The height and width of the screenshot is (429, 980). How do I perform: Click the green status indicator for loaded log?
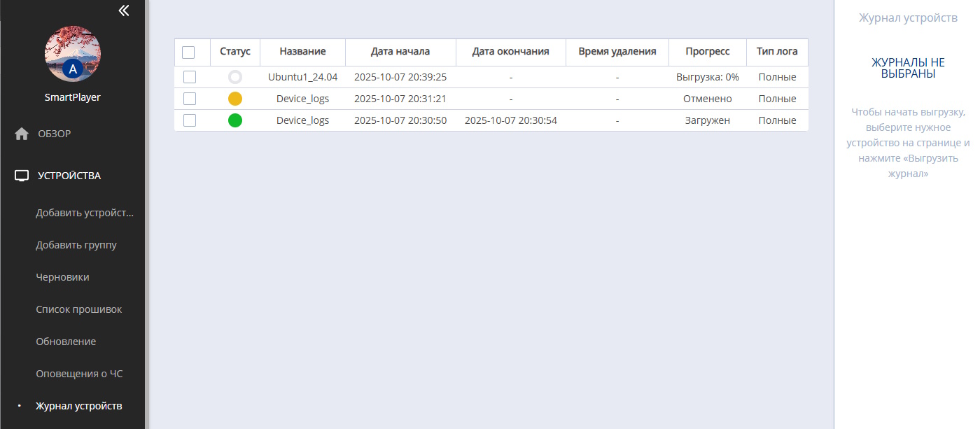tap(235, 120)
